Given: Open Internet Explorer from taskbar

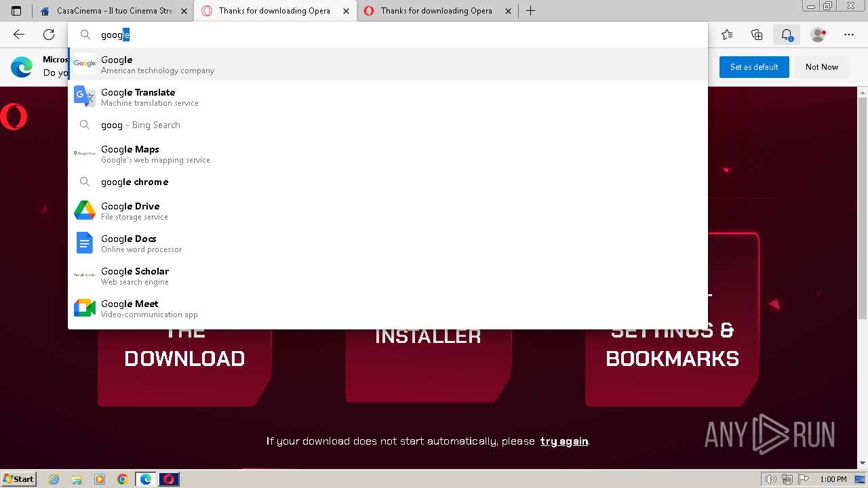Looking at the screenshot, I should pos(54,479).
